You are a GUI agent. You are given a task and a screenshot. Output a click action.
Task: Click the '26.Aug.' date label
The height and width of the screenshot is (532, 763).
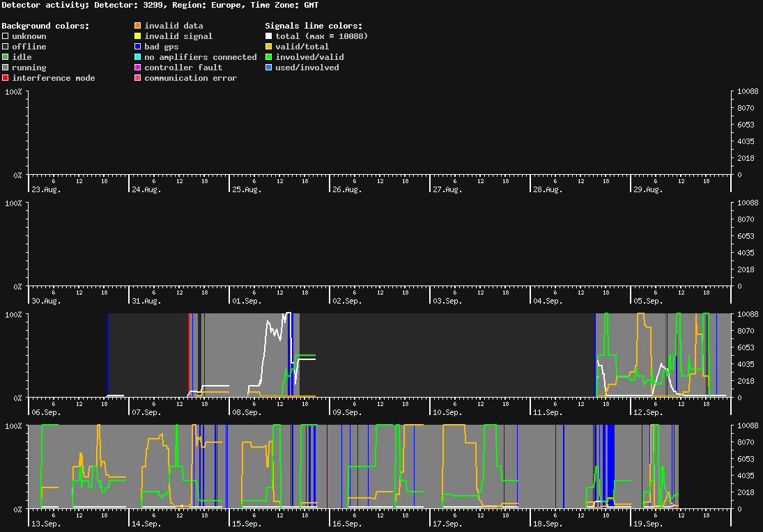click(x=347, y=189)
